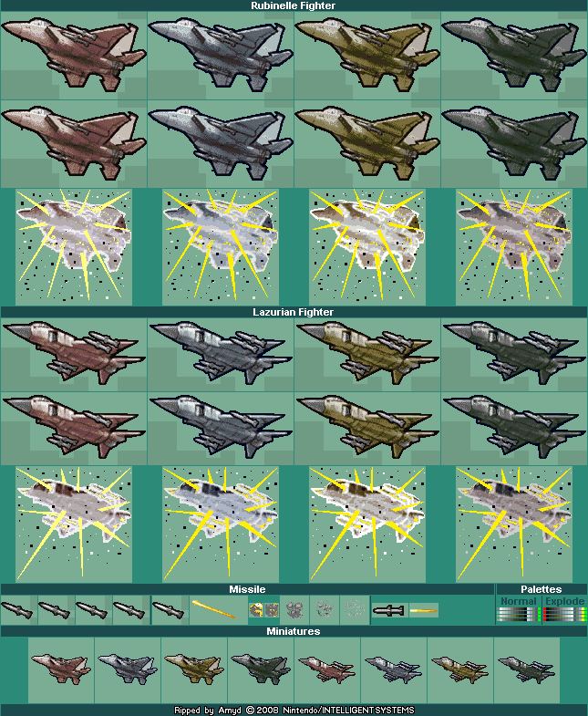This screenshot has height=716, width=588.
Task: Pick the yellow Rubinelle Fighter second-frame sprite
Action: pos(367,143)
